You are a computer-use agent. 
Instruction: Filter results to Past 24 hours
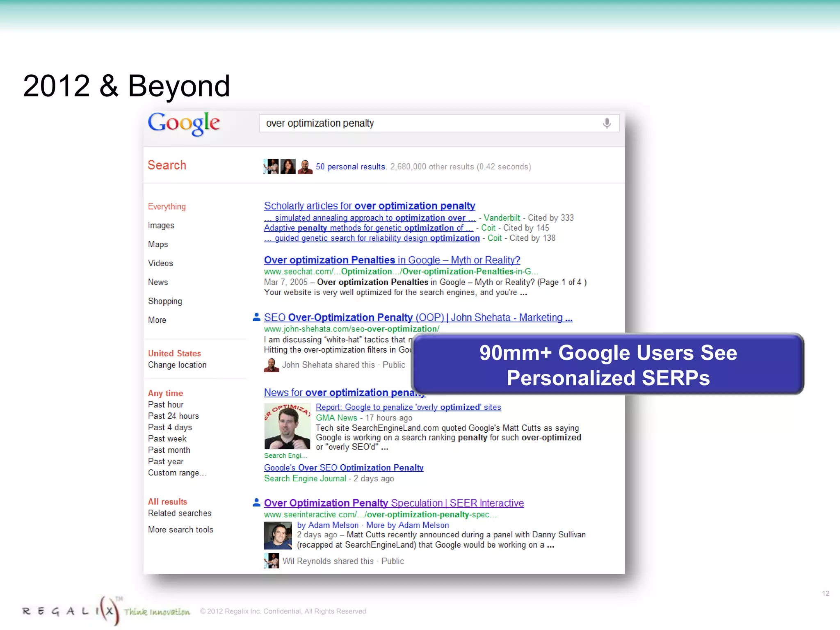(173, 416)
